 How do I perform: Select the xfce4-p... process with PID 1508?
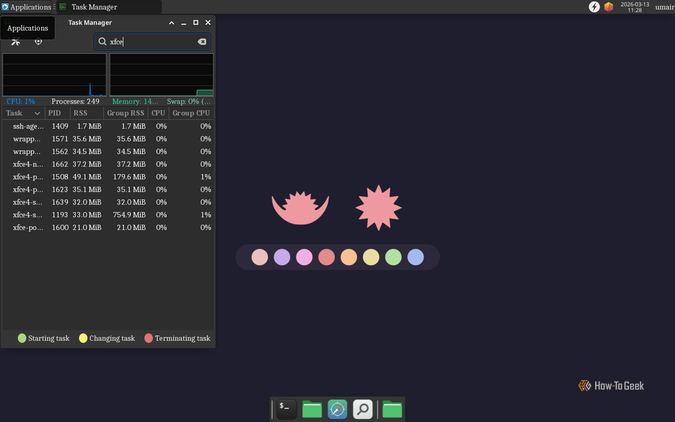click(x=28, y=177)
